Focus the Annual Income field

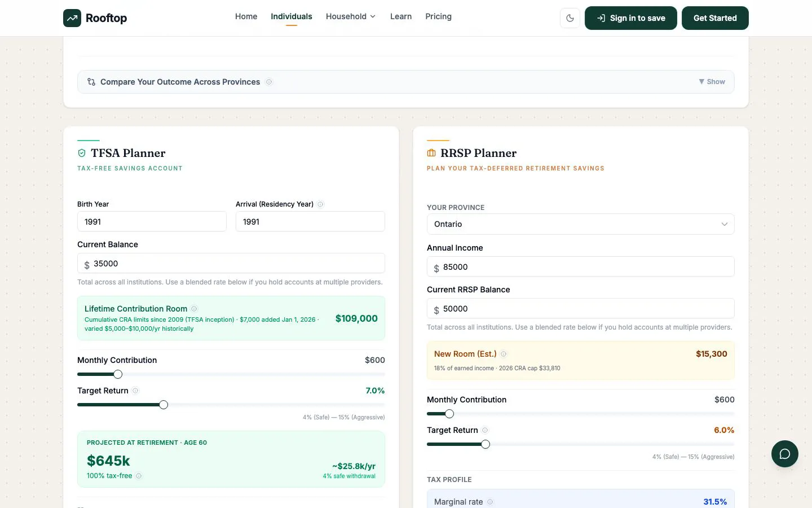(581, 267)
